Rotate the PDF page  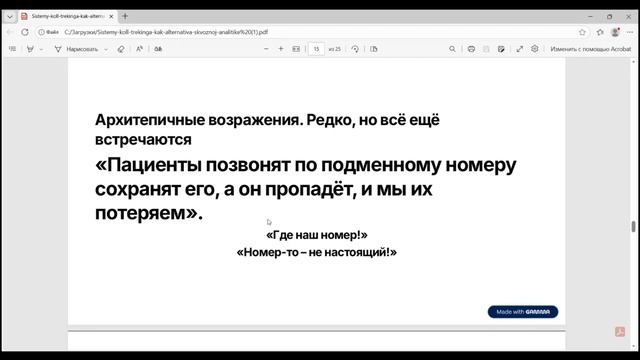[x=355, y=49]
